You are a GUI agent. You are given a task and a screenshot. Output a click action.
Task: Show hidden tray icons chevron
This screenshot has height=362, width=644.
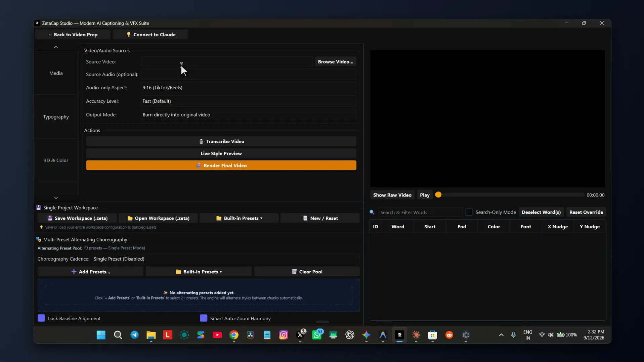501,335
